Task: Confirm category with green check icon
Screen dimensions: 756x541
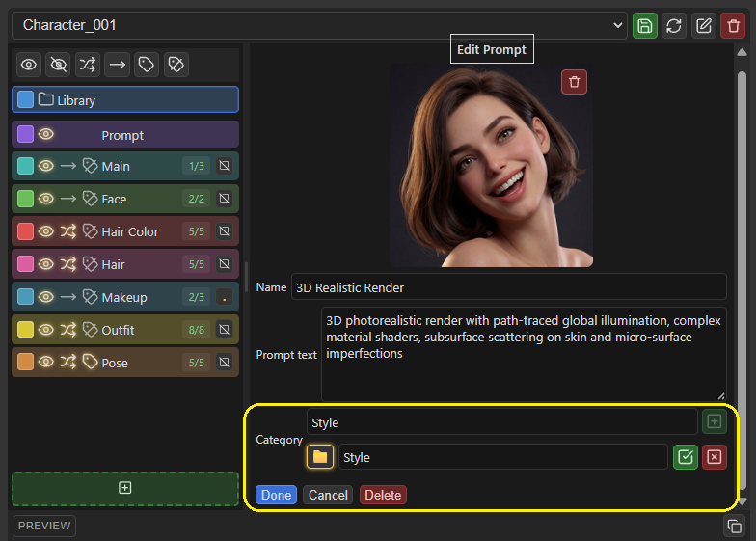Action: pyautogui.click(x=685, y=457)
